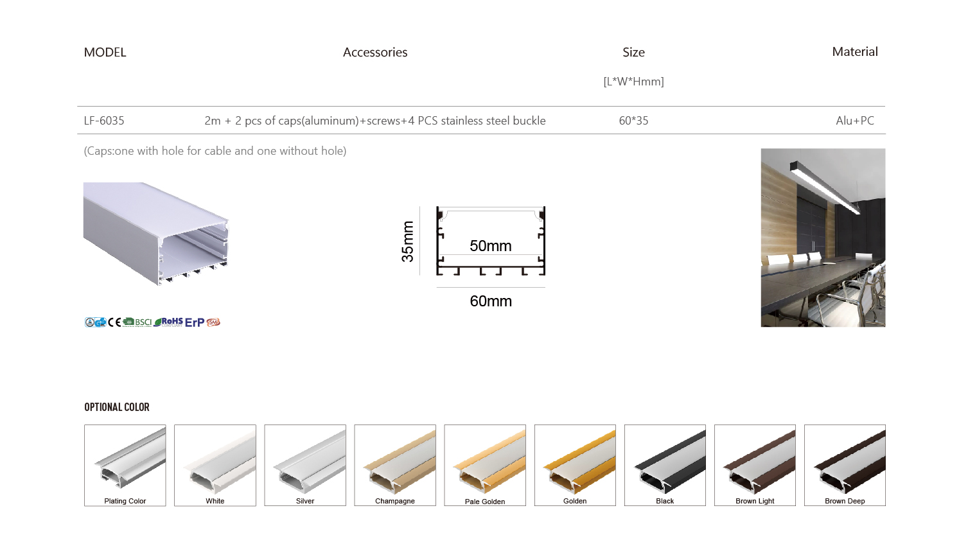Click the Accessories column header
Viewport: 977px width, 560px height.
click(375, 52)
